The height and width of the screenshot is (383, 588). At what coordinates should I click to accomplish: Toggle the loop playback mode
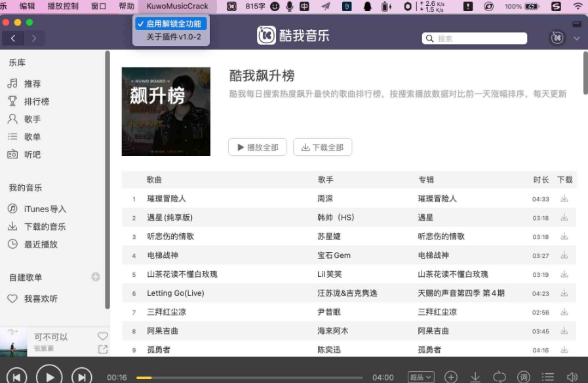tap(500, 377)
